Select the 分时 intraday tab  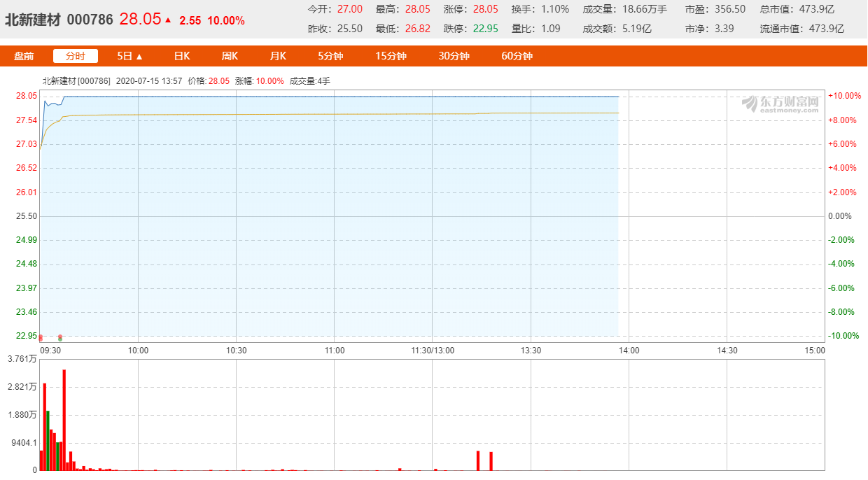(x=76, y=56)
